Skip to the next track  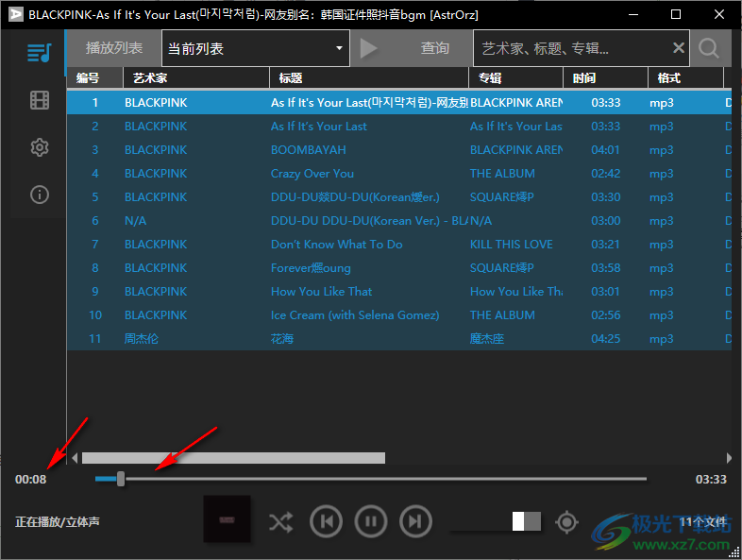pos(415,521)
